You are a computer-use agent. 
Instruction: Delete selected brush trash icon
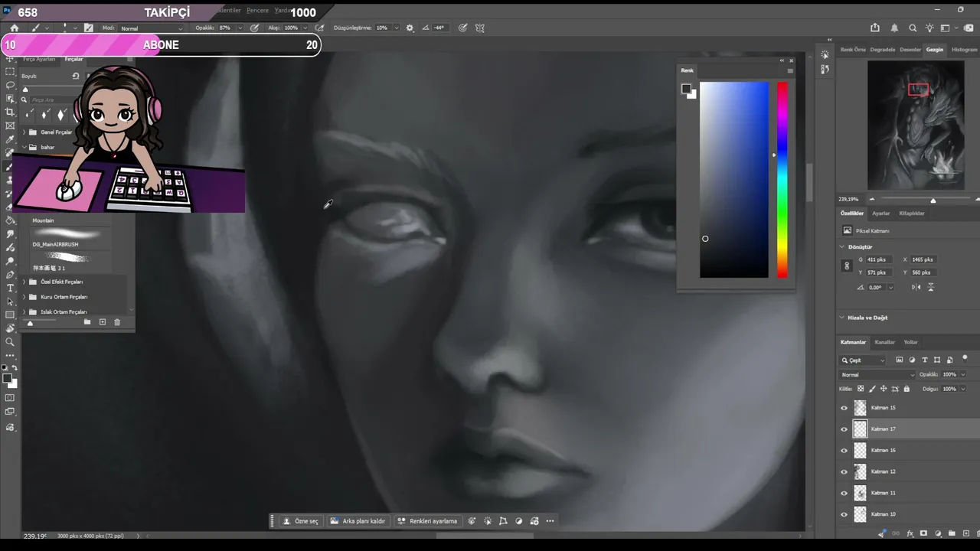(x=117, y=322)
